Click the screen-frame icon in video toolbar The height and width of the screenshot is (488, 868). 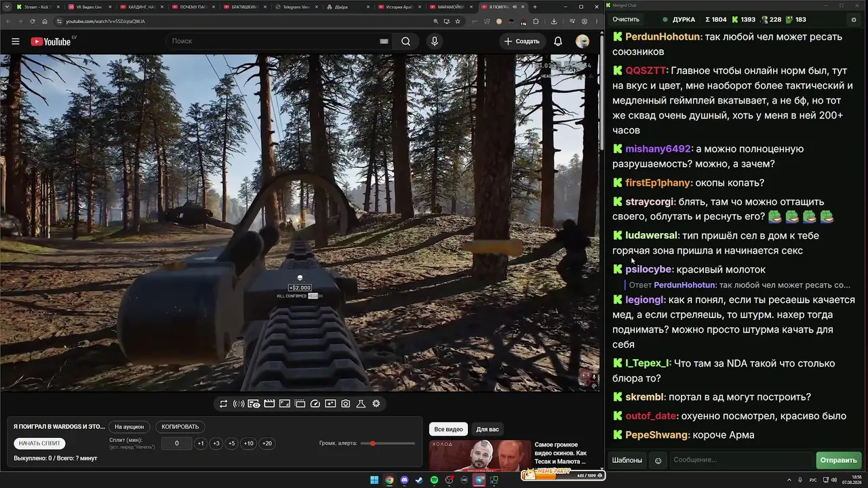(284, 404)
